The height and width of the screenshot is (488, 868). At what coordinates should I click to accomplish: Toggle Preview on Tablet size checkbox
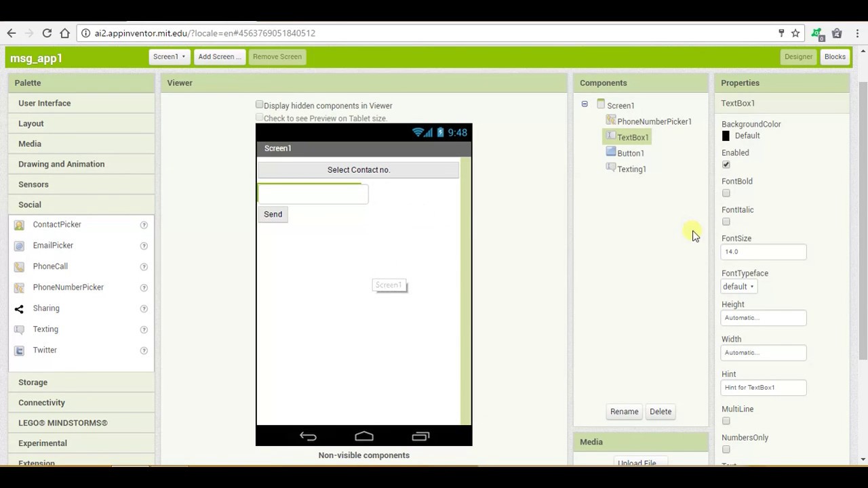[x=259, y=117]
